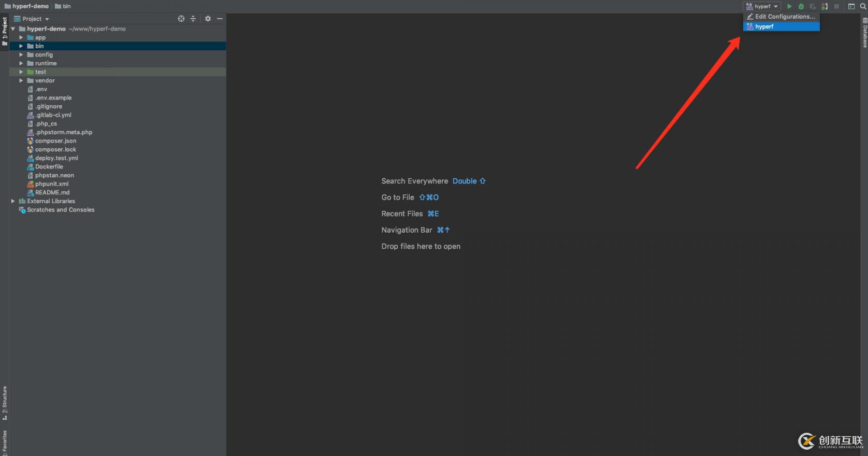Viewport: 868px width, 456px height.
Task: Open the Project view selector dropdown
Action: tap(32, 19)
